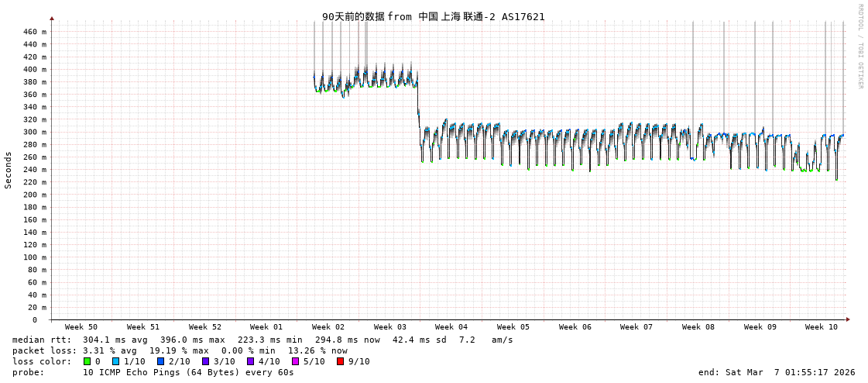Click the 200 m y-axis tick label

pos(34,195)
